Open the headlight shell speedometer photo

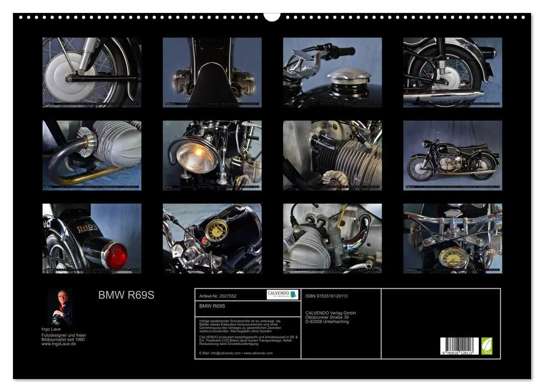click(x=212, y=238)
